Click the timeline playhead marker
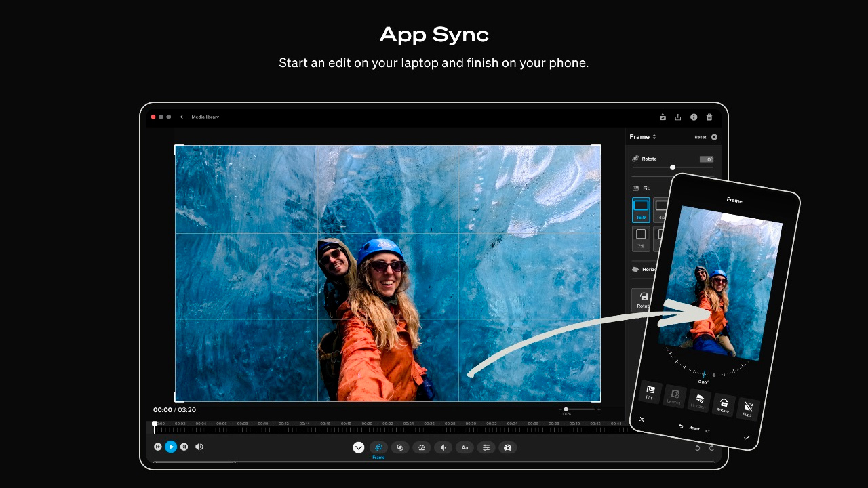 [x=155, y=426]
